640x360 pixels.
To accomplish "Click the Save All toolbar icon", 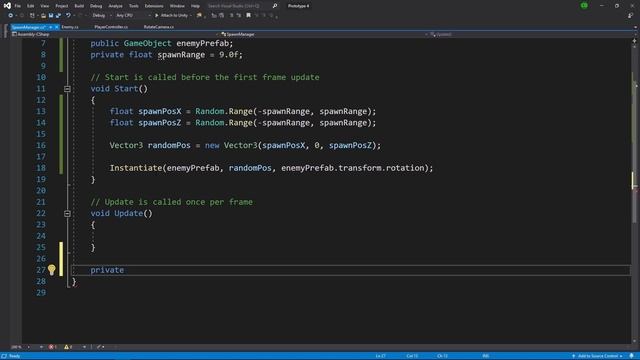I will (x=58, y=16).
